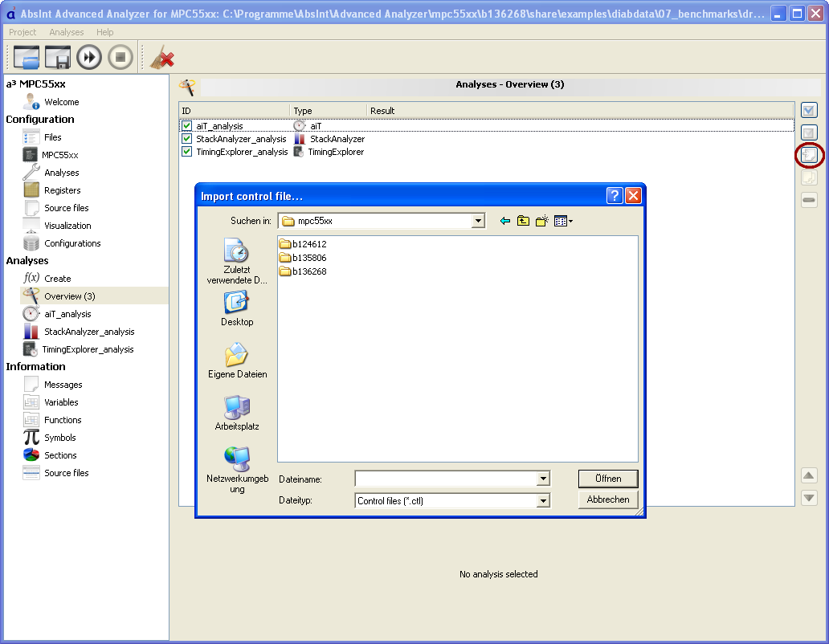
Task: Open the Visualization settings
Action: [x=67, y=226]
